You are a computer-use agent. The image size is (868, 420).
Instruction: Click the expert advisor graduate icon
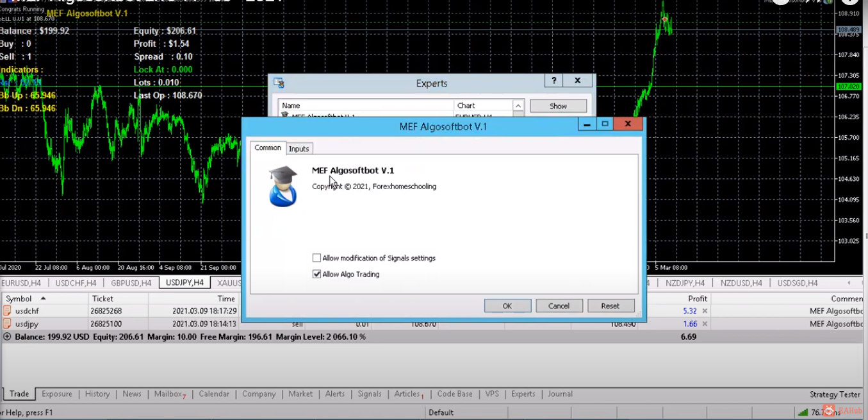click(x=283, y=186)
